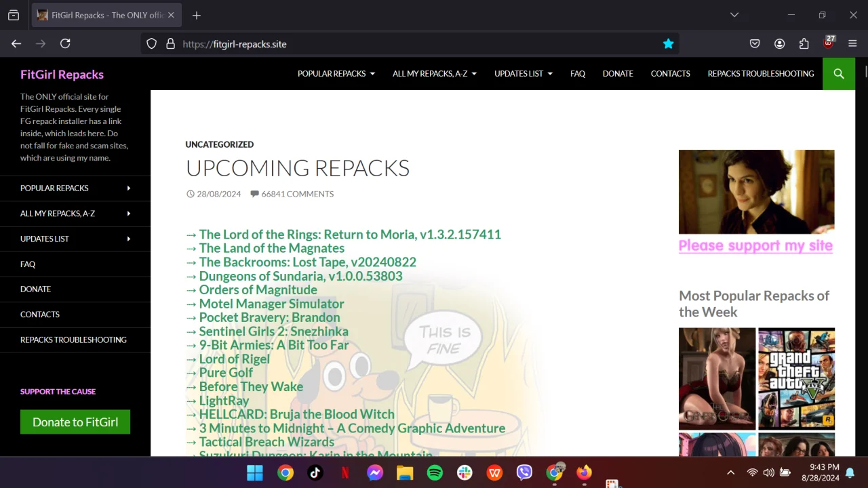This screenshot has width=868, height=488.
Task: Open the Wi-Fi network icon in system tray
Action: click(x=752, y=472)
